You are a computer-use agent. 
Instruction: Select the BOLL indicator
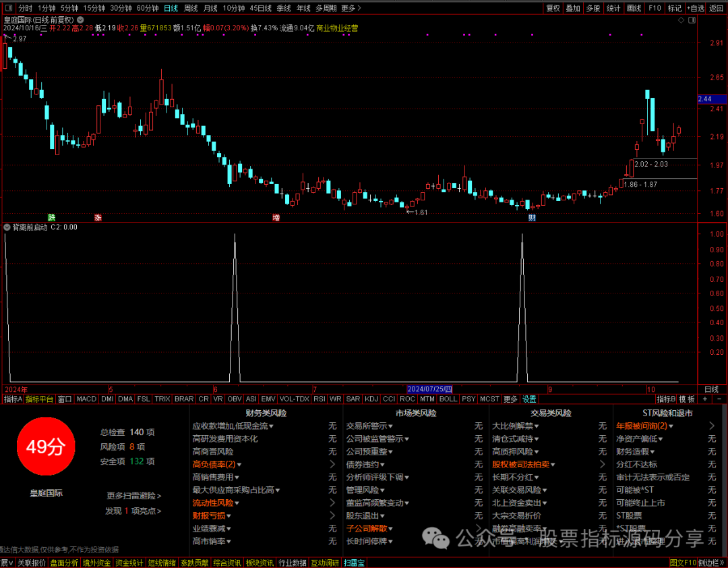pos(448,399)
